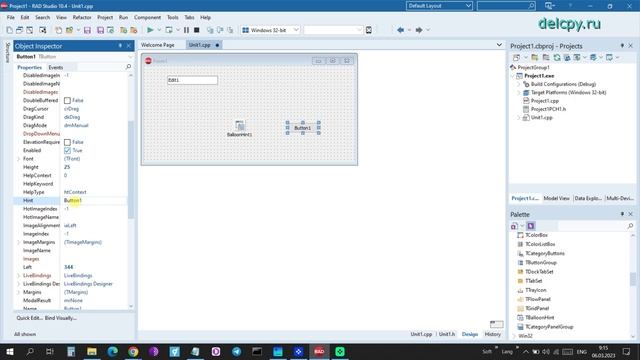Select Target Platforms (Windows 32-bit) node
The height and width of the screenshot is (360, 640).
pyautogui.click(x=568, y=93)
